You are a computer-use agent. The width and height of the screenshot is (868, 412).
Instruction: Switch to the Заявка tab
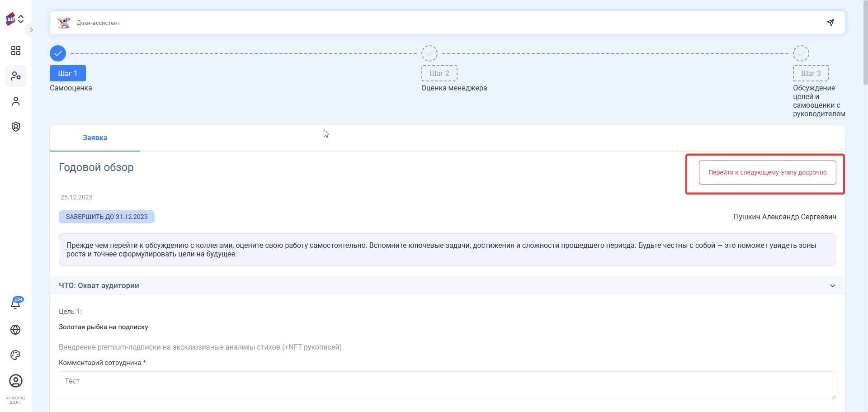point(95,138)
